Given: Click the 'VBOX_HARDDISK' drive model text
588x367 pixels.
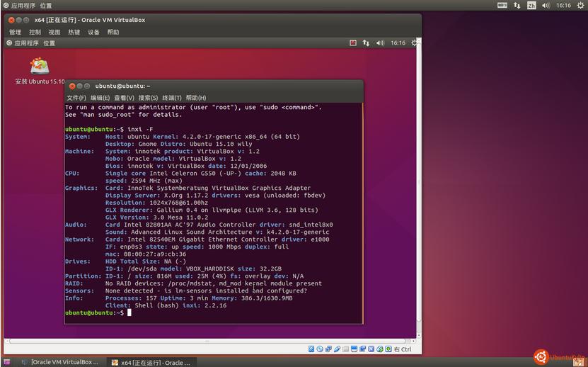Looking at the screenshot, I should pos(210,269).
